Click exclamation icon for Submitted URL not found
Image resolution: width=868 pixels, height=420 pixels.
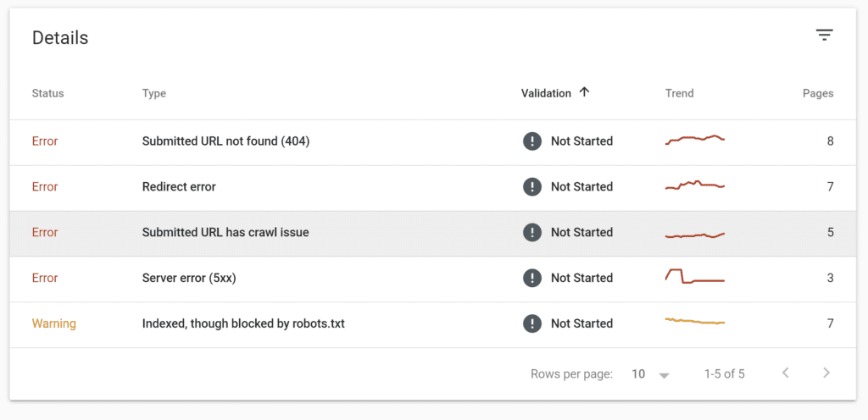532,141
